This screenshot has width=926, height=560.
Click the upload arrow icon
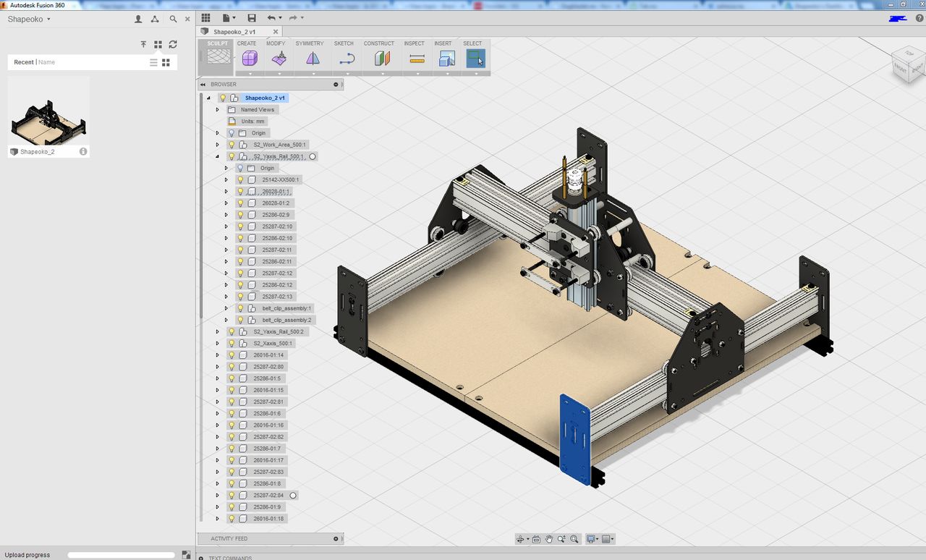143,44
